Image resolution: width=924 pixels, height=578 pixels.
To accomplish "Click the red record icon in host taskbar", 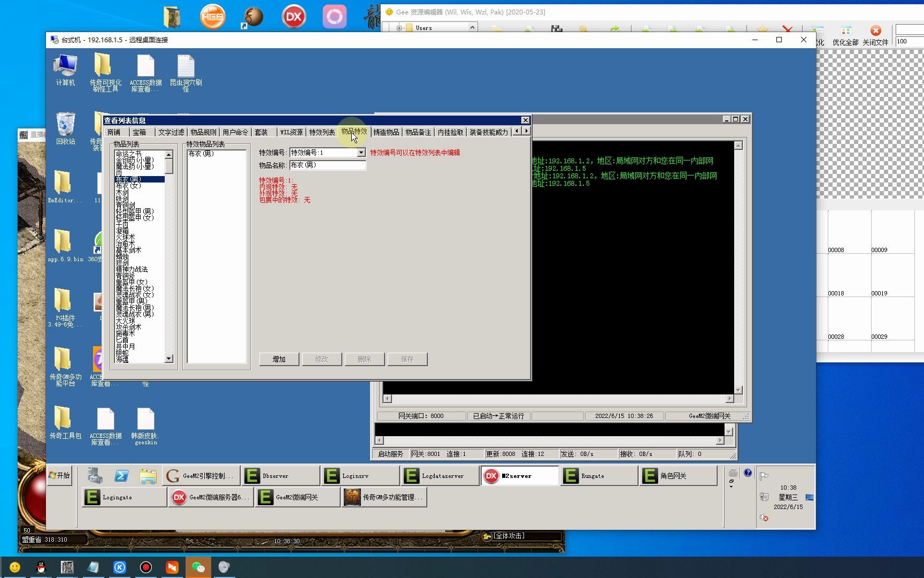I will point(145,567).
